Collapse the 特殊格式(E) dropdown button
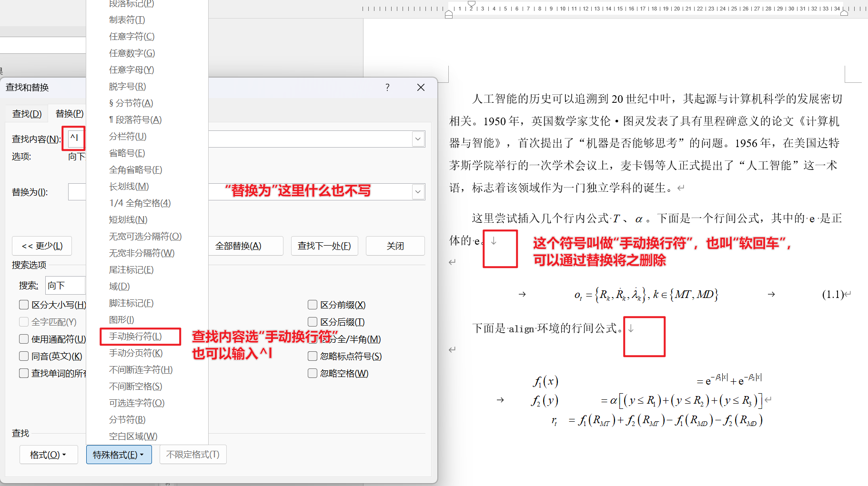This screenshot has width=868, height=486. point(119,455)
